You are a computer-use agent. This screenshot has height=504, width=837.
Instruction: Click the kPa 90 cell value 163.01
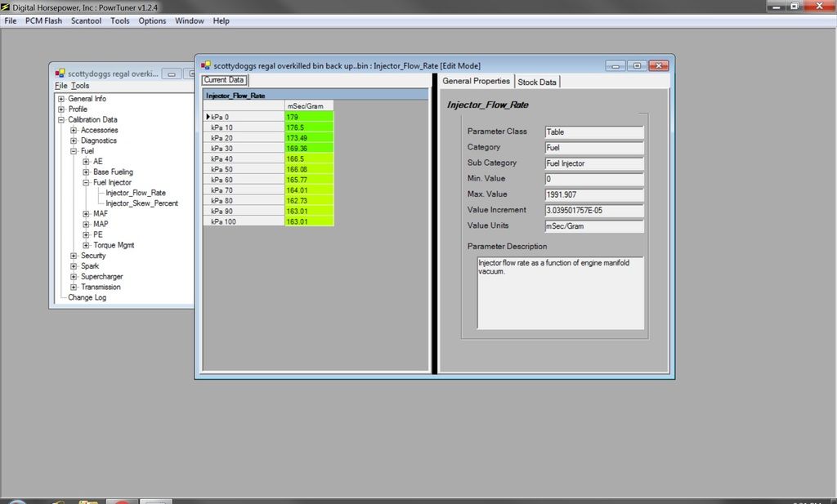[x=309, y=212]
